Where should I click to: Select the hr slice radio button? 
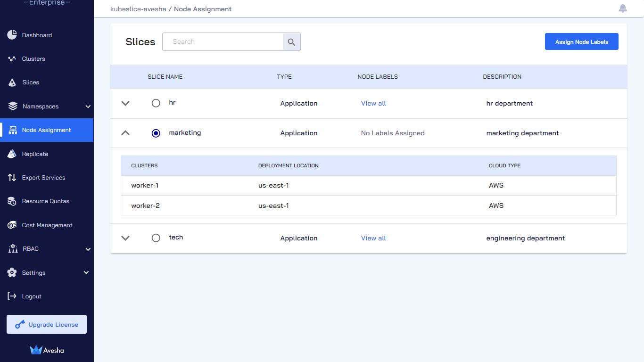point(156,103)
